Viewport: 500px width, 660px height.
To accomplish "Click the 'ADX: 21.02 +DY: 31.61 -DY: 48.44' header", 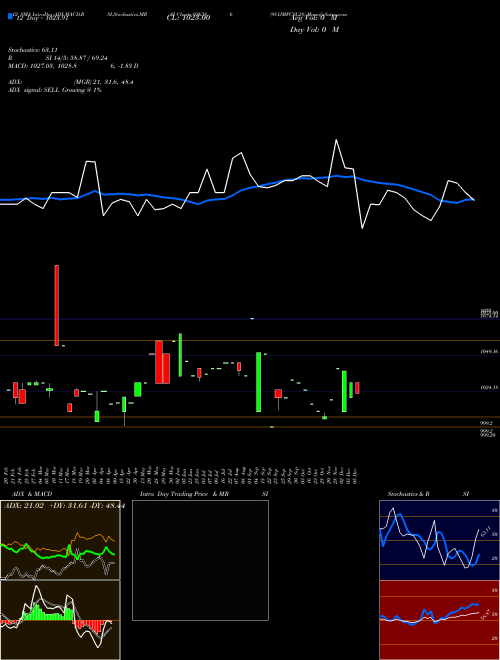I will coord(64,506).
